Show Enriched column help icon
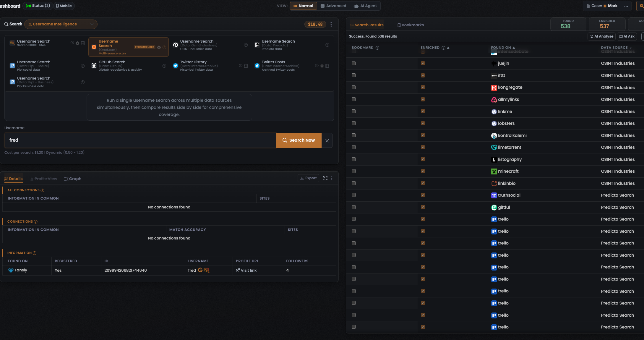Viewport: 644px width, 340px height. pos(443,48)
